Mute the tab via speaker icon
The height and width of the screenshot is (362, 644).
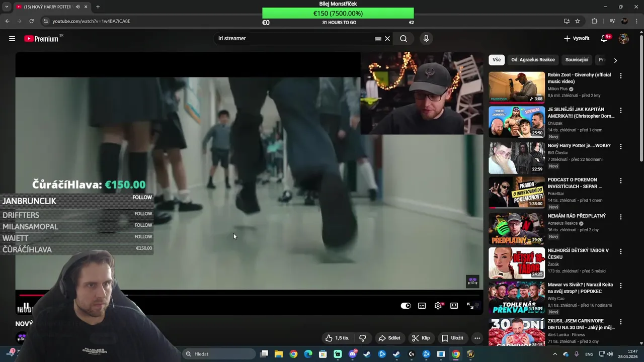coord(78,7)
